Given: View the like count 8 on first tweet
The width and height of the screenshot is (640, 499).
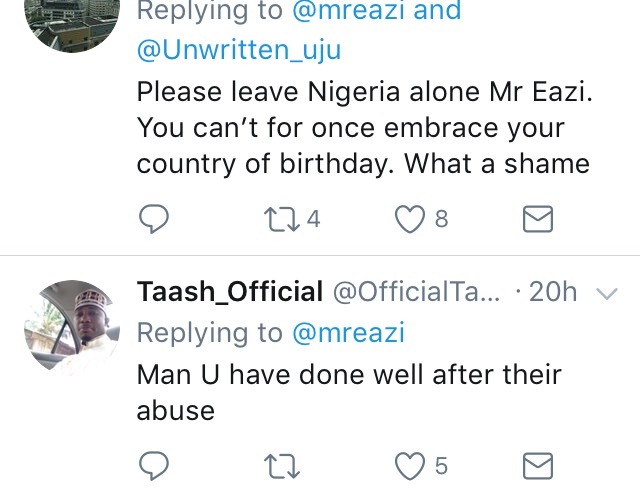Looking at the screenshot, I should click(441, 219).
